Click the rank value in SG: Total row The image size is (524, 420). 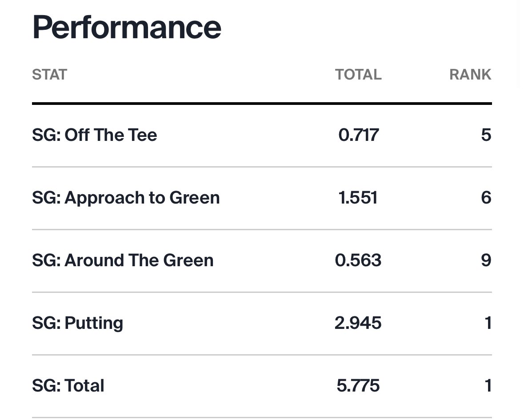(x=488, y=386)
